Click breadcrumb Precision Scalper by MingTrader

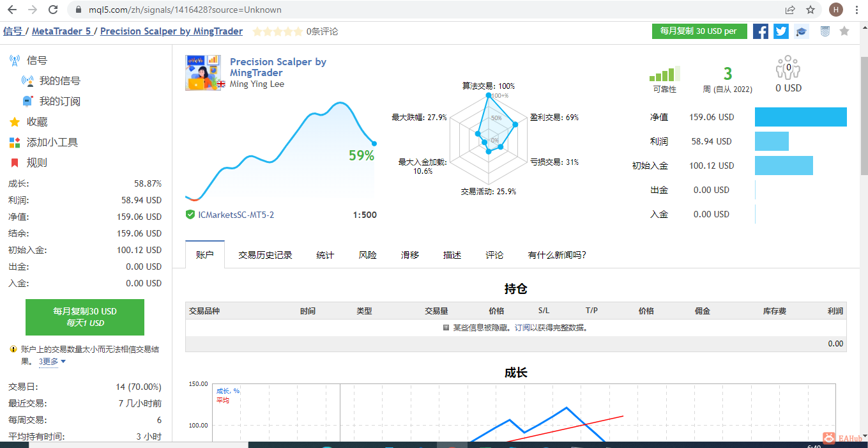tap(171, 31)
